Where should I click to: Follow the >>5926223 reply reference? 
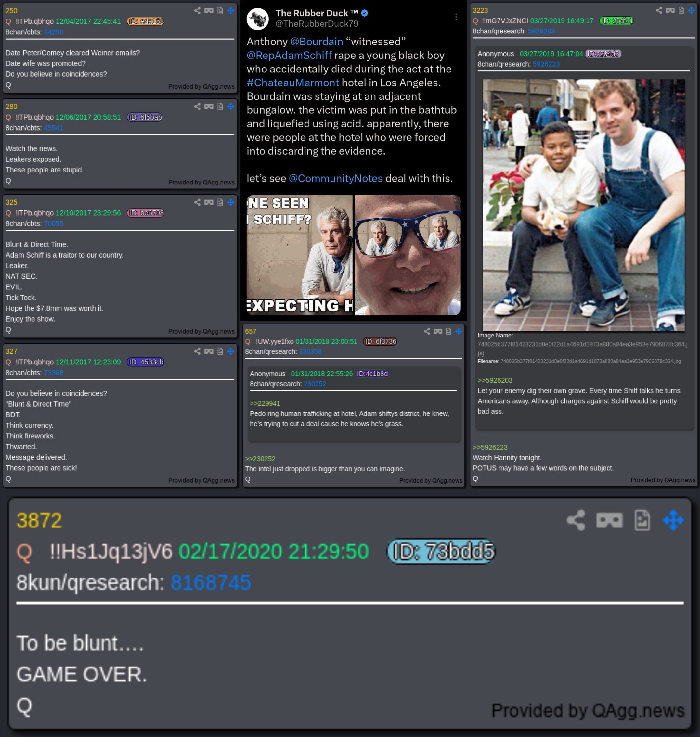[490, 447]
